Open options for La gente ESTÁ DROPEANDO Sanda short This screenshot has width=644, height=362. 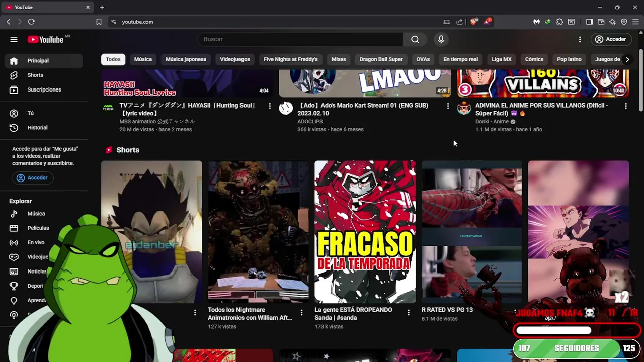point(408,313)
